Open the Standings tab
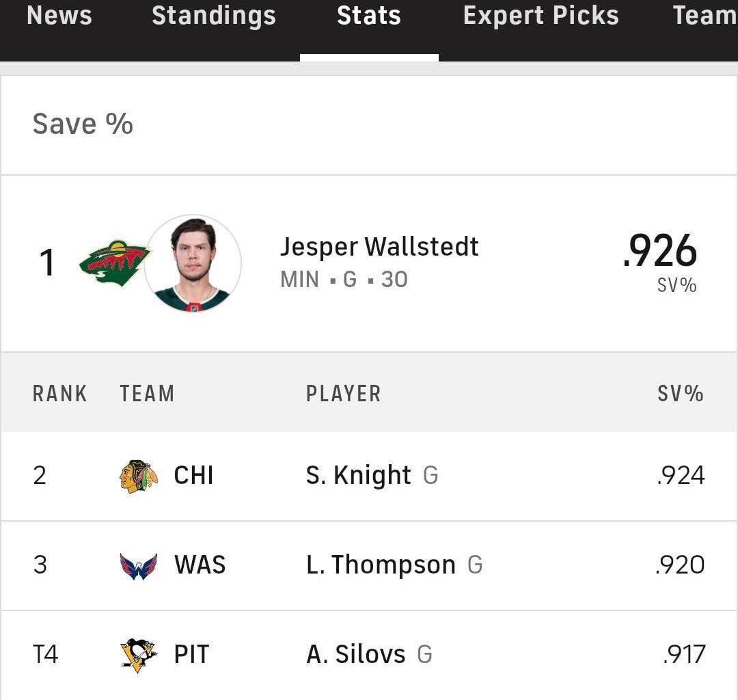Image resolution: width=738 pixels, height=700 pixels. 214,16
